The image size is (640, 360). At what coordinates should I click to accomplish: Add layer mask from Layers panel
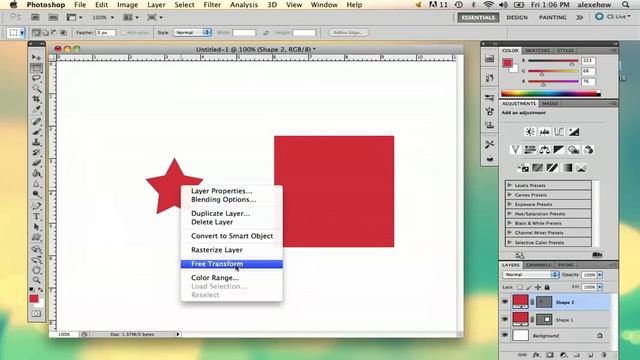coord(550,355)
